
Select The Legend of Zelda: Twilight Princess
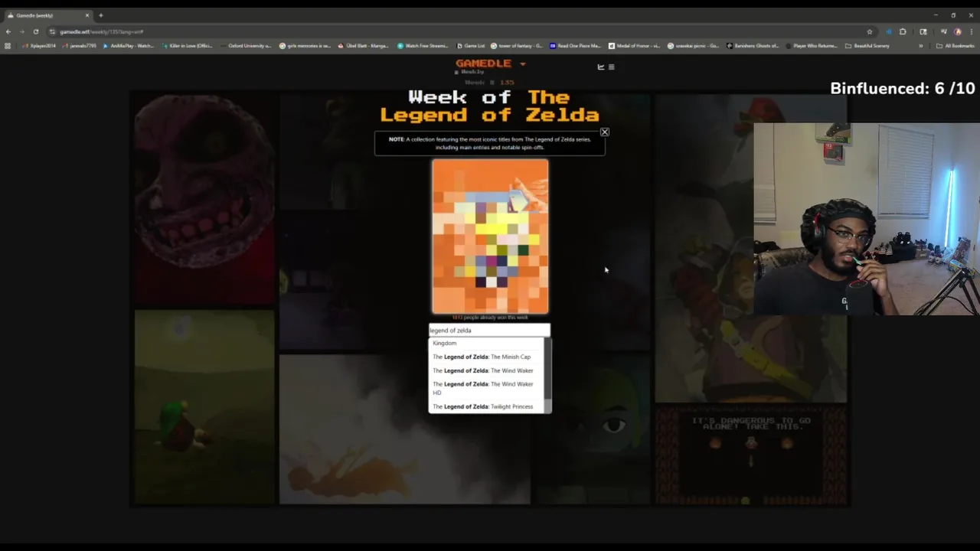tap(486, 406)
